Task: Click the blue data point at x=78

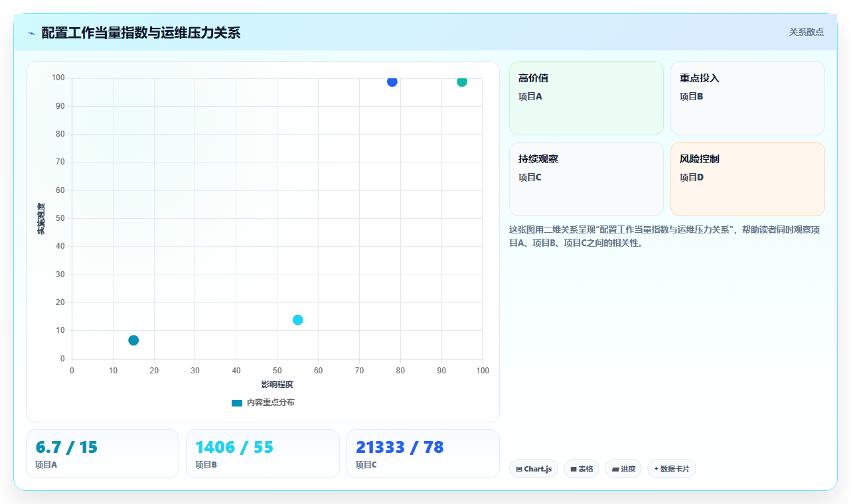Action: click(x=392, y=82)
